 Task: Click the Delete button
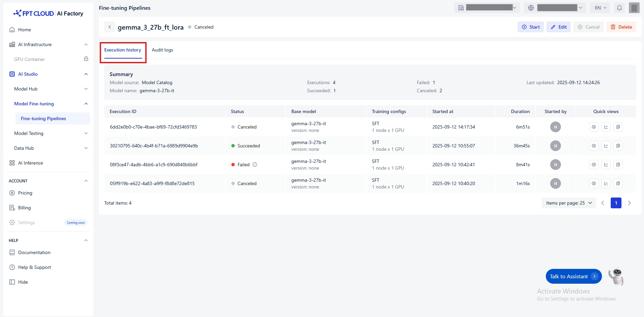[x=621, y=27]
